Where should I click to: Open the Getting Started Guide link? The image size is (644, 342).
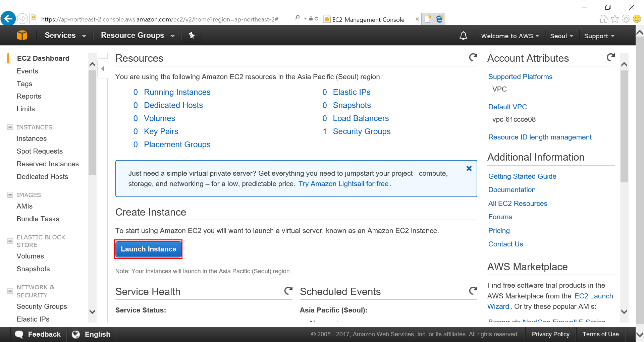coord(522,176)
